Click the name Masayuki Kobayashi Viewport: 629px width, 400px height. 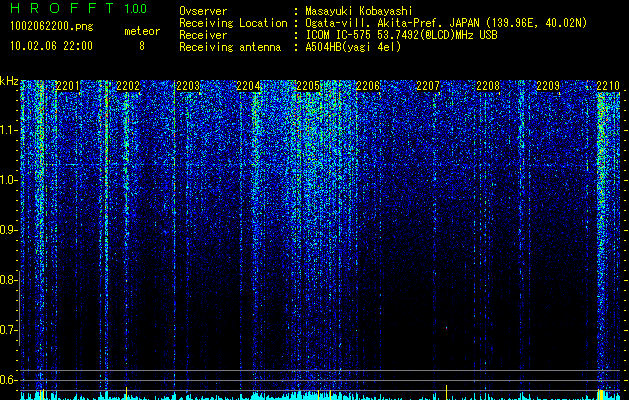click(x=359, y=11)
